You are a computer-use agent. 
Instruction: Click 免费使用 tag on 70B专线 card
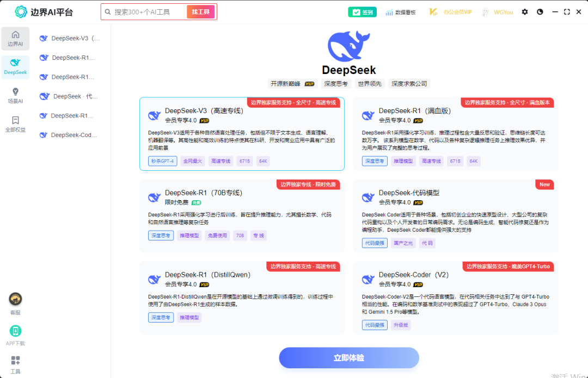click(x=217, y=236)
